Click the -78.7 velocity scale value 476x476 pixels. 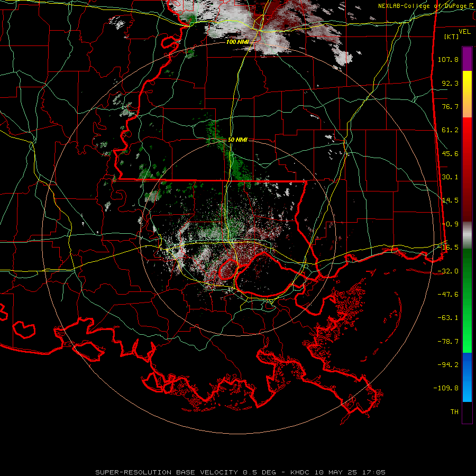point(448,342)
